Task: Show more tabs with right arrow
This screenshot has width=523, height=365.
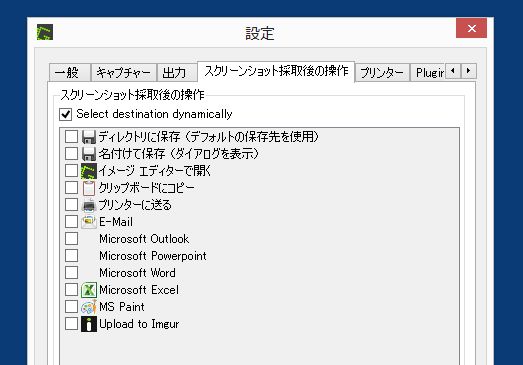Action: (x=468, y=71)
